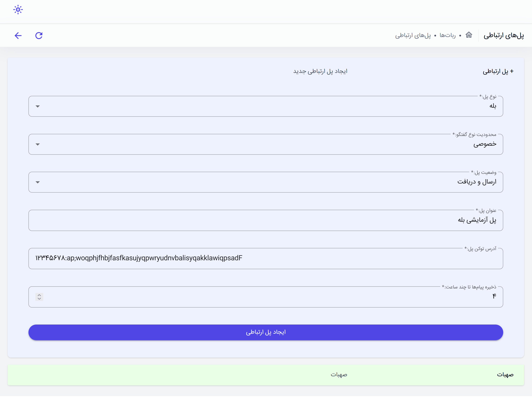This screenshot has height=398, width=532.
Task: Click the refresh page icon
Action: [x=39, y=36]
